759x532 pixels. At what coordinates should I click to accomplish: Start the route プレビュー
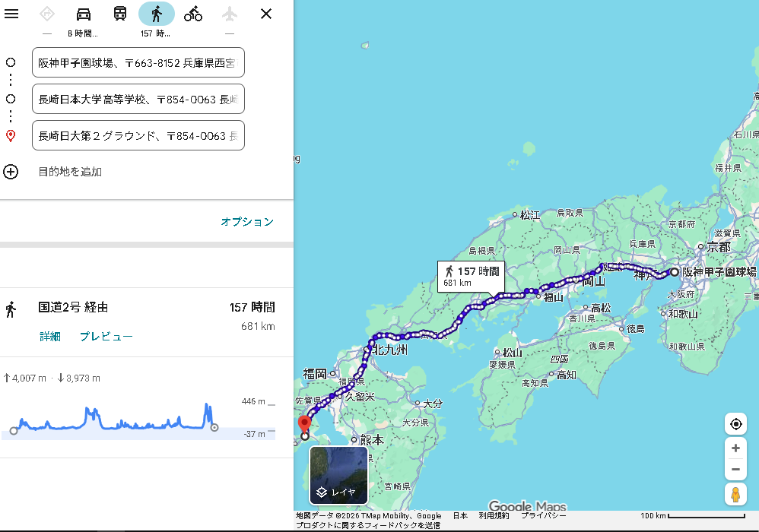[x=106, y=337]
